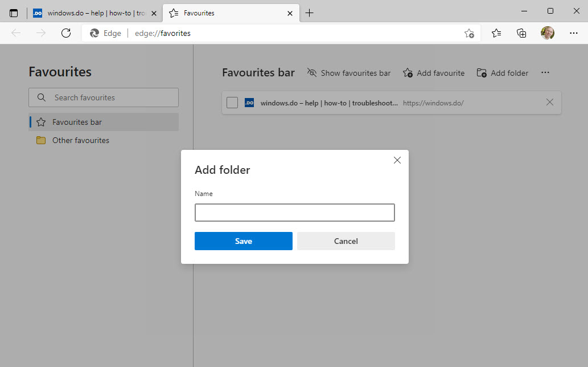Click the Search favourites box

point(104,97)
